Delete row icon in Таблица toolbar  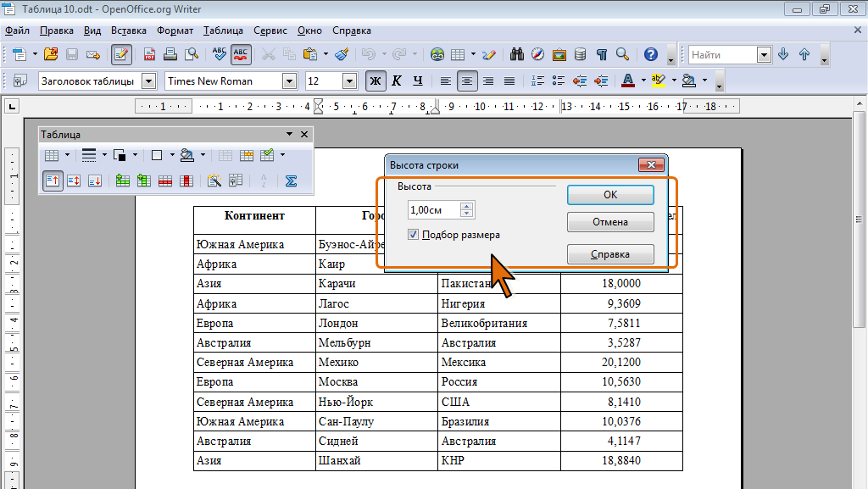click(165, 181)
